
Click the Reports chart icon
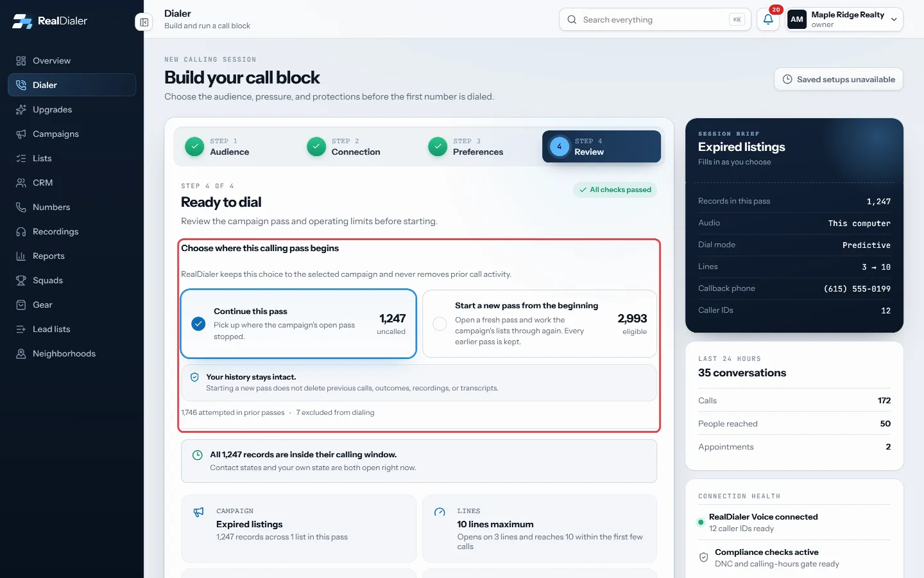coord(21,256)
